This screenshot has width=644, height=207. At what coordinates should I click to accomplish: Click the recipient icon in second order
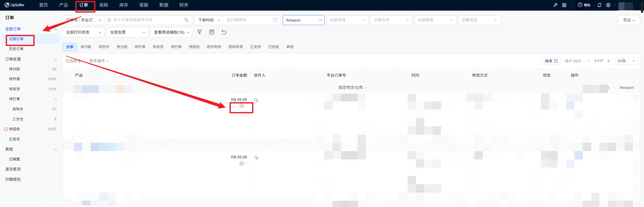point(256,157)
